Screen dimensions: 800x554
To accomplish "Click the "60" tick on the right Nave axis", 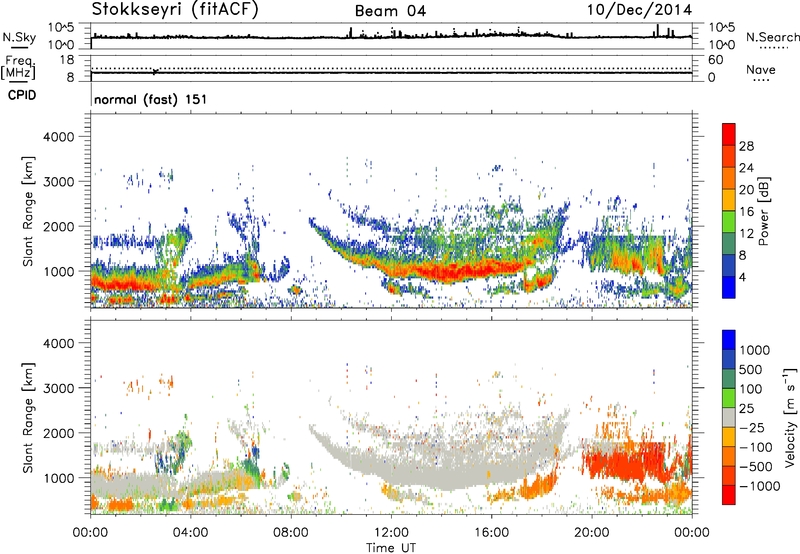I will 715,60.
